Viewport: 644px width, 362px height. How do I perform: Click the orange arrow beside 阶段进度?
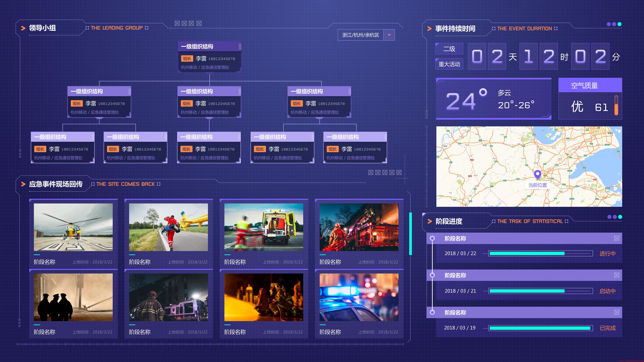[x=430, y=221]
